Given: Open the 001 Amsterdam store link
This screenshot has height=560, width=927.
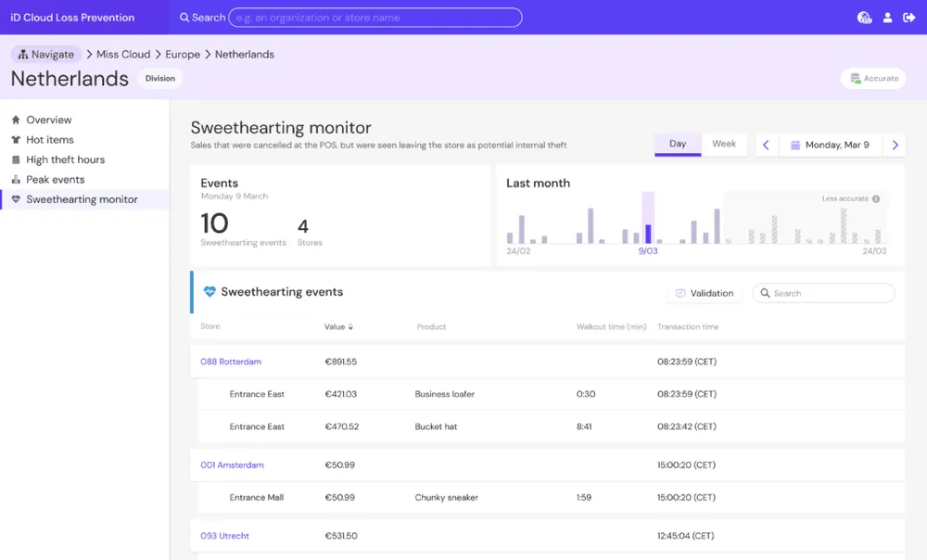Looking at the screenshot, I should [232, 465].
